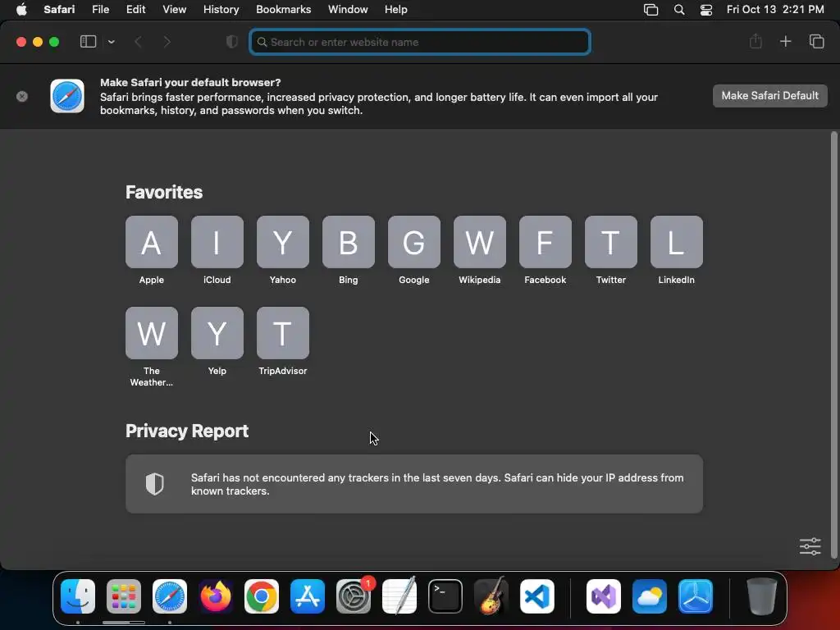
Task: Open the History menu
Action: coord(221,9)
